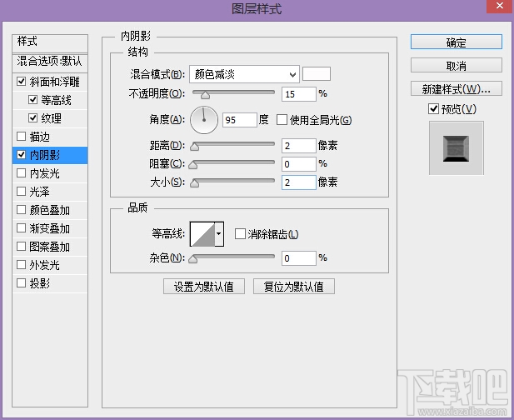Image resolution: width=514 pixels, height=420 pixels.
Task: Open the inner shadow color swatch
Action: click(x=317, y=74)
